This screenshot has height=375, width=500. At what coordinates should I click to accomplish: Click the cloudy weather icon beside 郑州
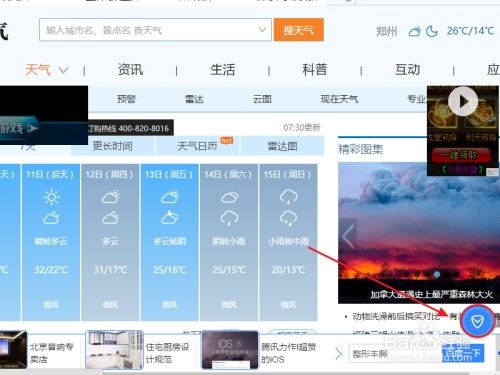[415, 32]
